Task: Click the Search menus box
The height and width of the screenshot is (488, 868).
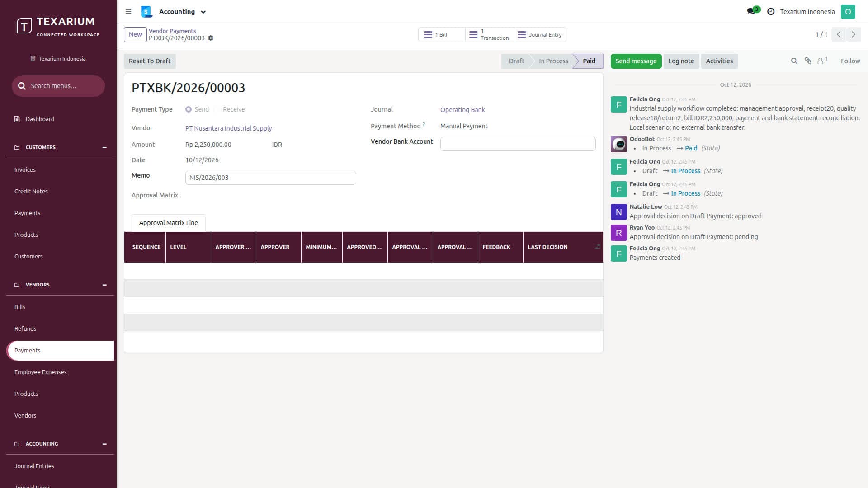Action: click(x=58, y=86)
